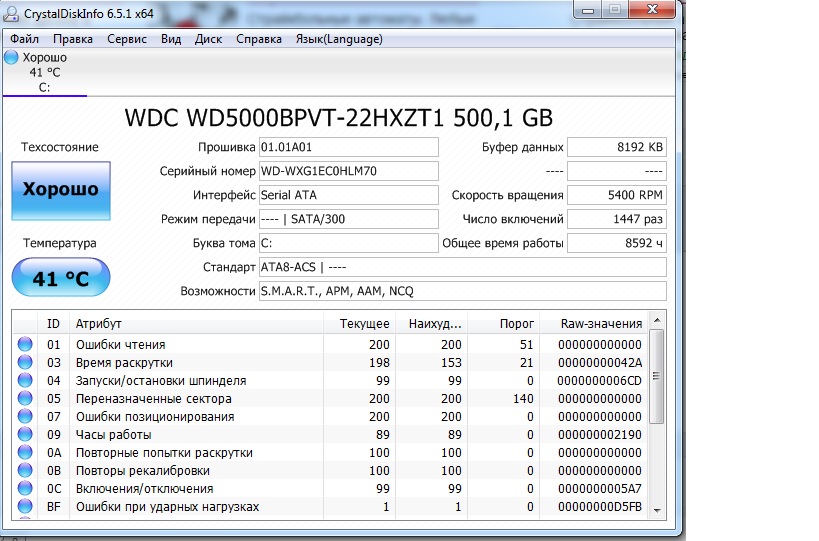Click the Интерфейс field Serial ATA
This screenshot has width=819, height=541.
pos(349,195)
